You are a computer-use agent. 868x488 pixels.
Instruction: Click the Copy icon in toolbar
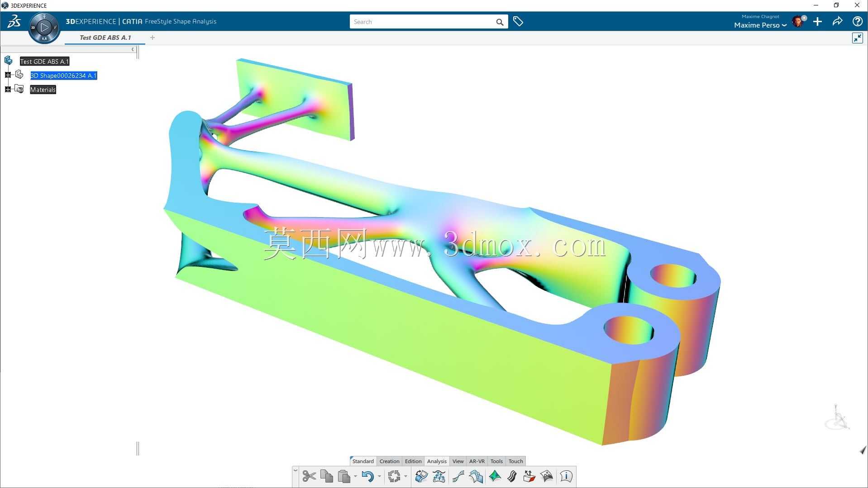pyautogui.click(x=326, y=476)
